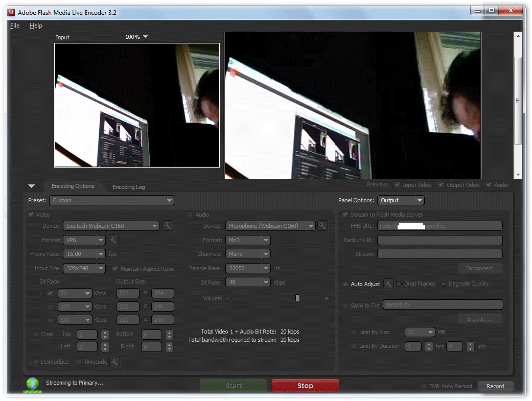Open Panel Options Output dropdown

click(x=401, y=200)
